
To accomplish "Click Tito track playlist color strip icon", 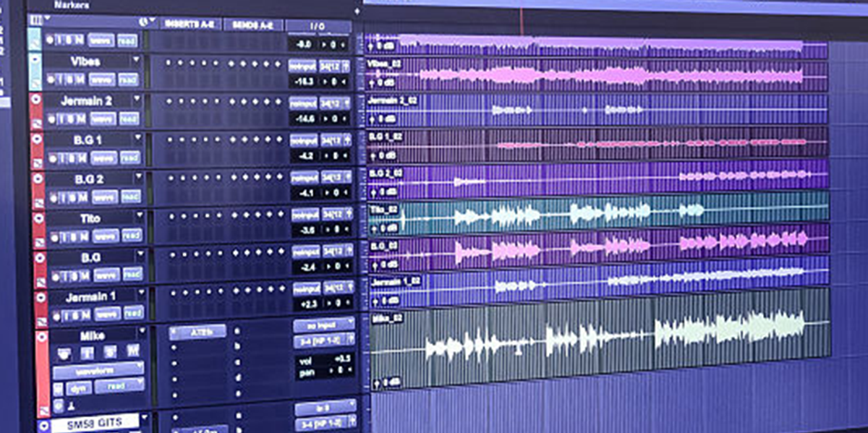I will coord(37,242).
